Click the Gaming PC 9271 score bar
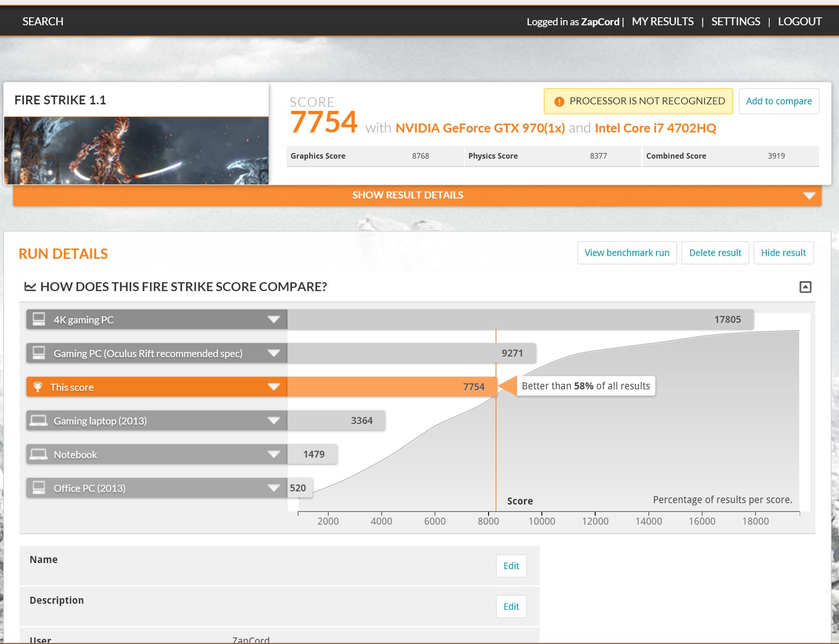839x644 pixels. [x=412, y=353]
